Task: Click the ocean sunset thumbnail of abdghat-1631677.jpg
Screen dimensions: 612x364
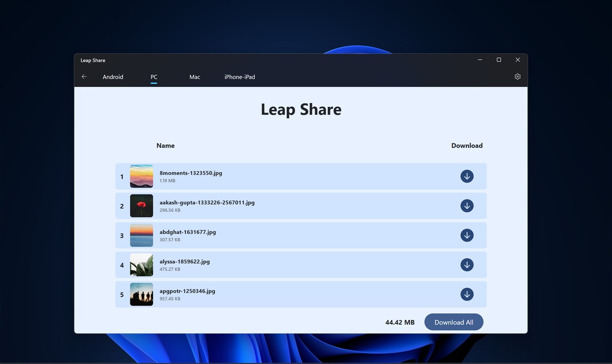Action: 141,235
